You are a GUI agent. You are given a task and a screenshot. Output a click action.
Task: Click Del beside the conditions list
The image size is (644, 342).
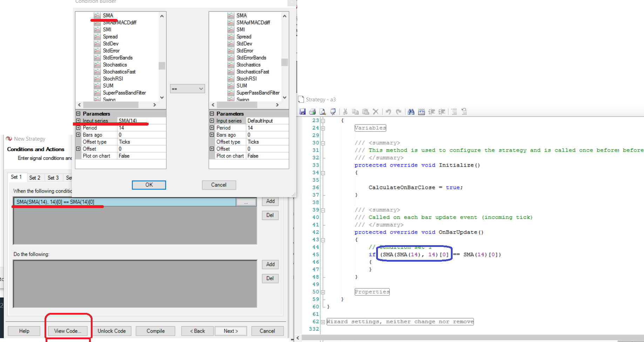(270, 215)
